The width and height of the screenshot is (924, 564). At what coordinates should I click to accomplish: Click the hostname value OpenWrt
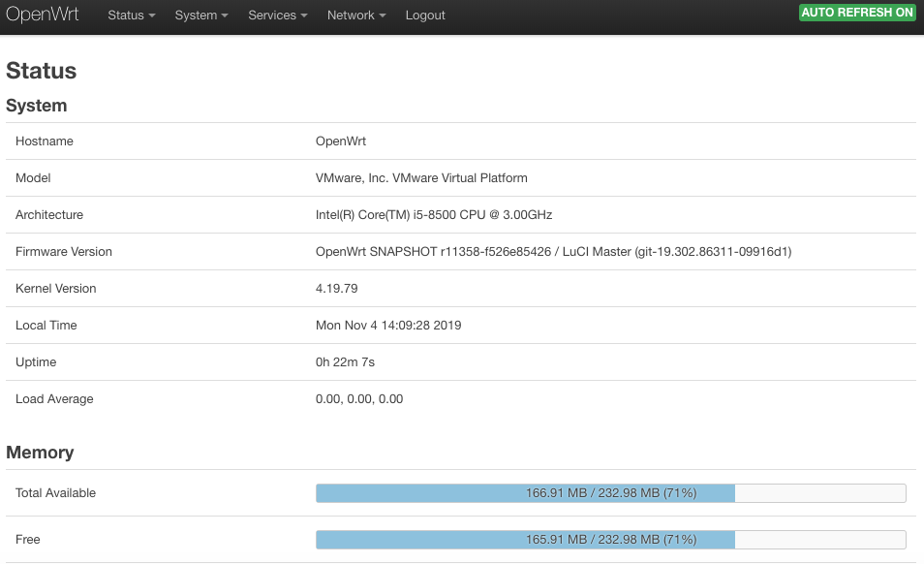click(341, 141)
